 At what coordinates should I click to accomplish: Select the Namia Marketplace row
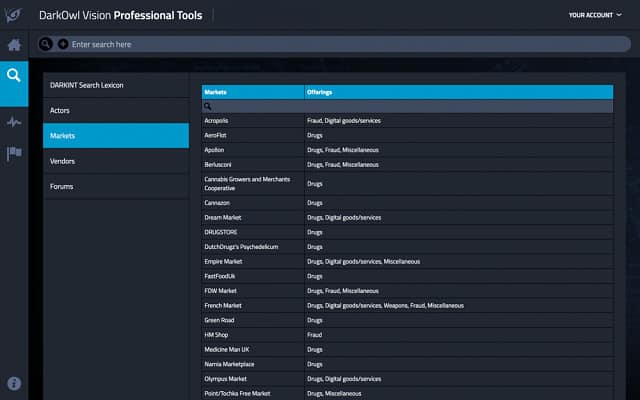[407, 364]
